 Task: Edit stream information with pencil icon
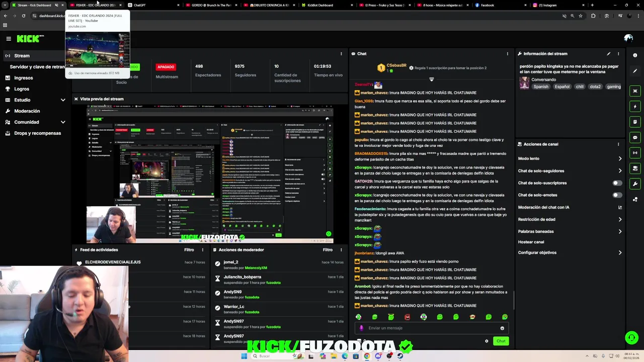[x=608, y=54]
